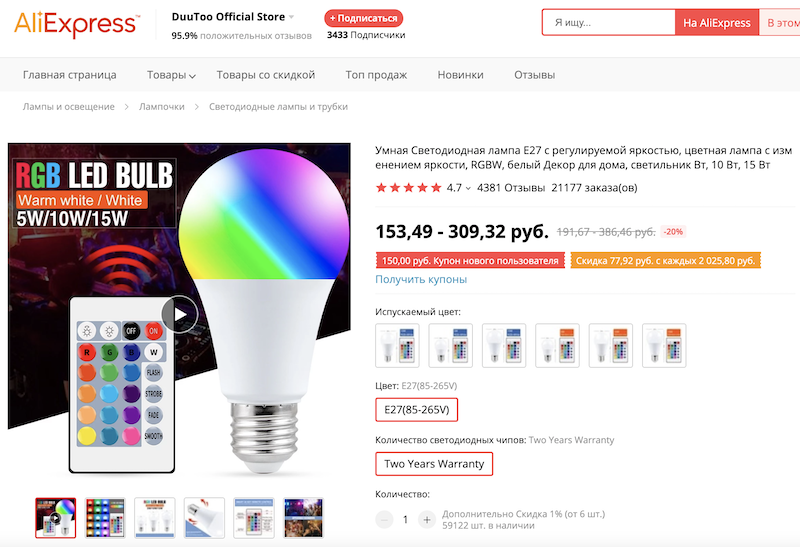
Task: Expand the Товары menu
Action: coord(170,75)
